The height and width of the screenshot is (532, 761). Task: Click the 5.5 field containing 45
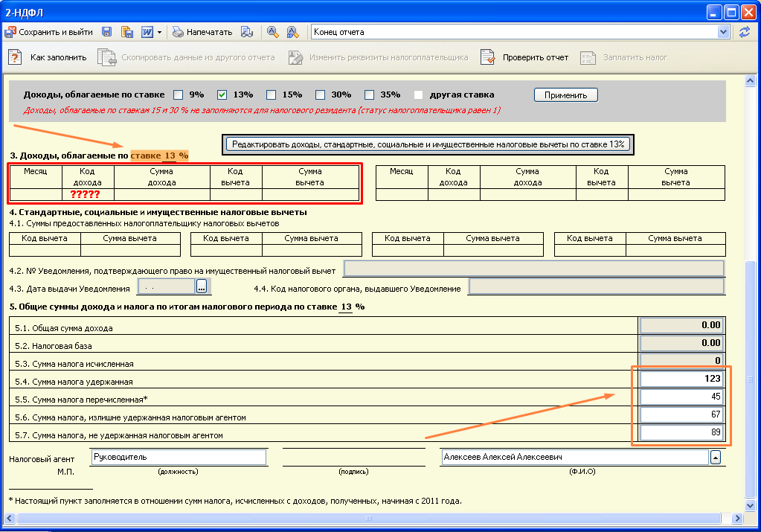click(x=682, y=397)
